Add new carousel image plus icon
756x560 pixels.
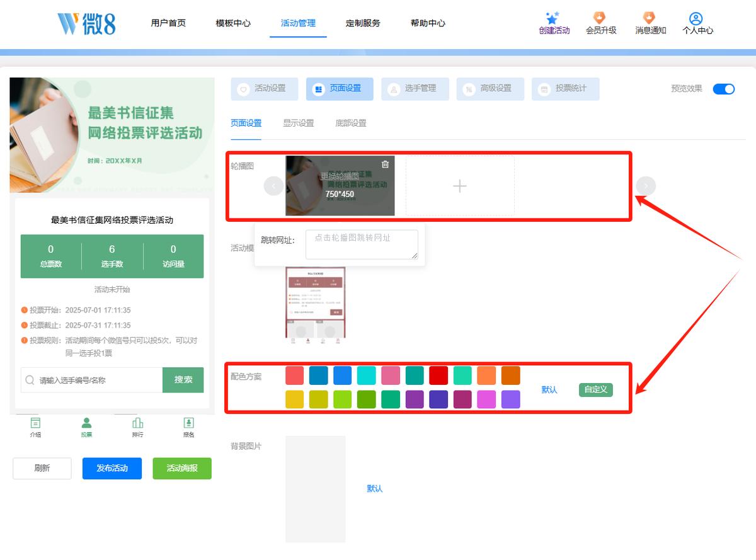[x=460, y=186]
